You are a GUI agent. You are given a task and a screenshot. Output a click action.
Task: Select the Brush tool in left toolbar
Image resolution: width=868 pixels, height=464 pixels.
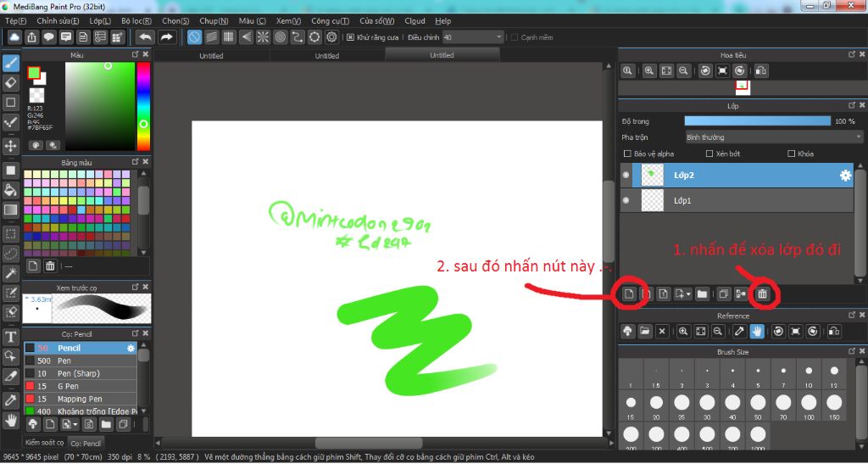pos(11,64)
